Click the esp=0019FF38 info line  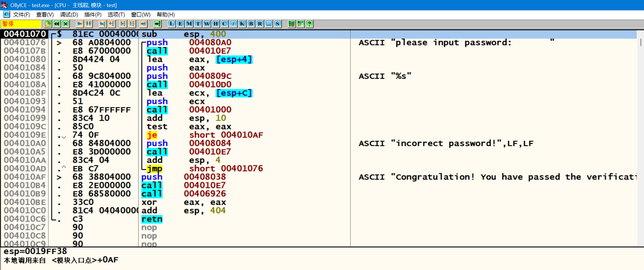pyautogui.click(x=35, y=251)
